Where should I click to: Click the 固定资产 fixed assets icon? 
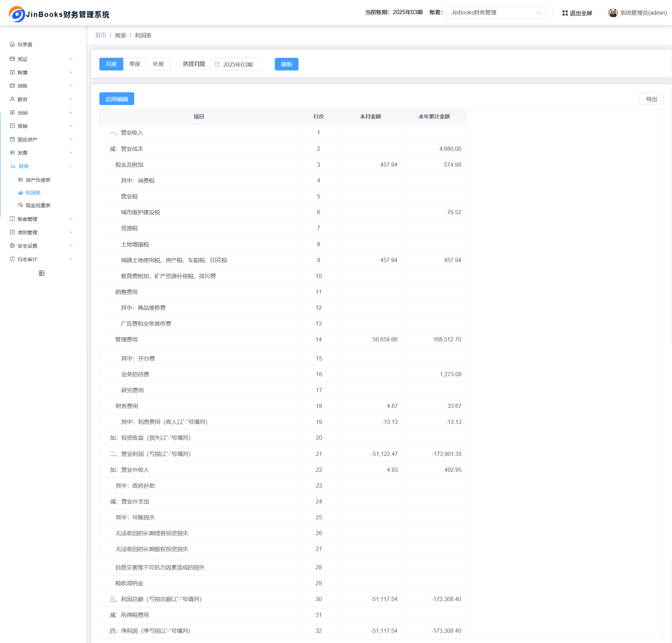coord(12,139)
